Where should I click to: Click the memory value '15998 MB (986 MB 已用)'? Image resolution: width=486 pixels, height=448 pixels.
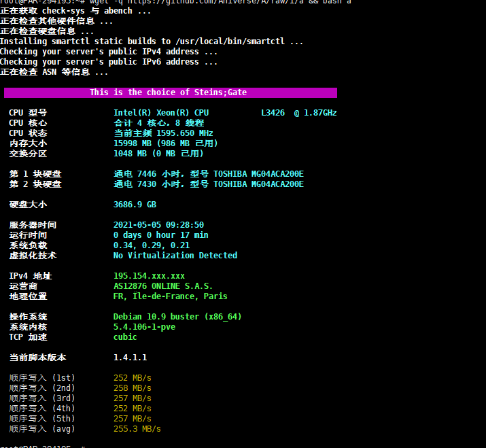coord(166,143)
